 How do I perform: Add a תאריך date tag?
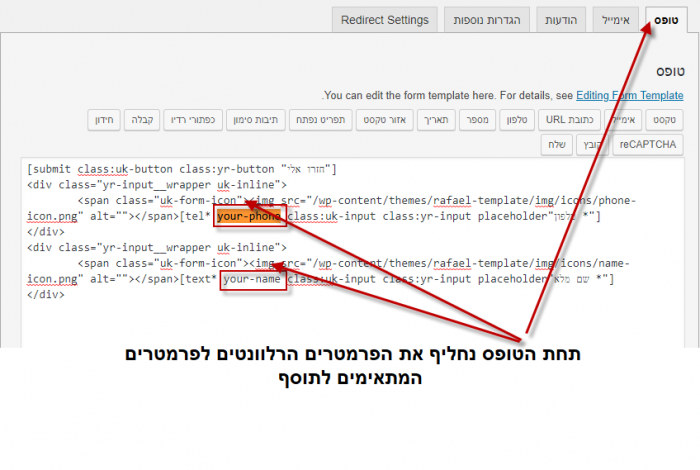pyautogui.click(x=432, y=120)
